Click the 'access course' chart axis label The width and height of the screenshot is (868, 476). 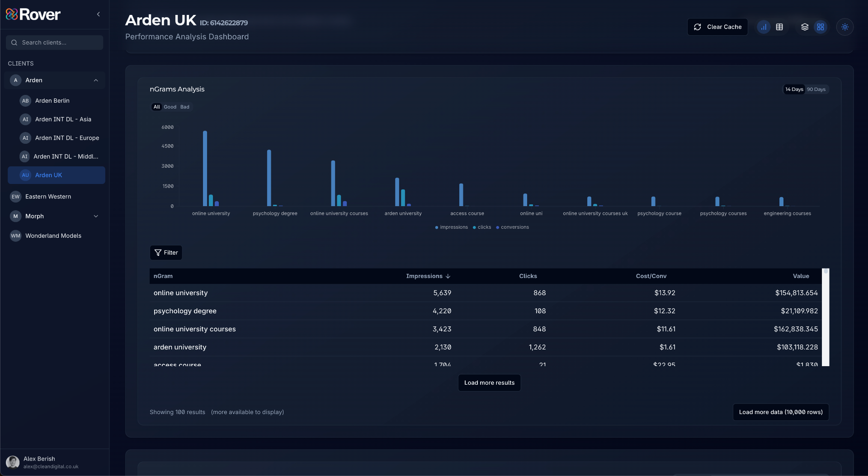point(467,214)
